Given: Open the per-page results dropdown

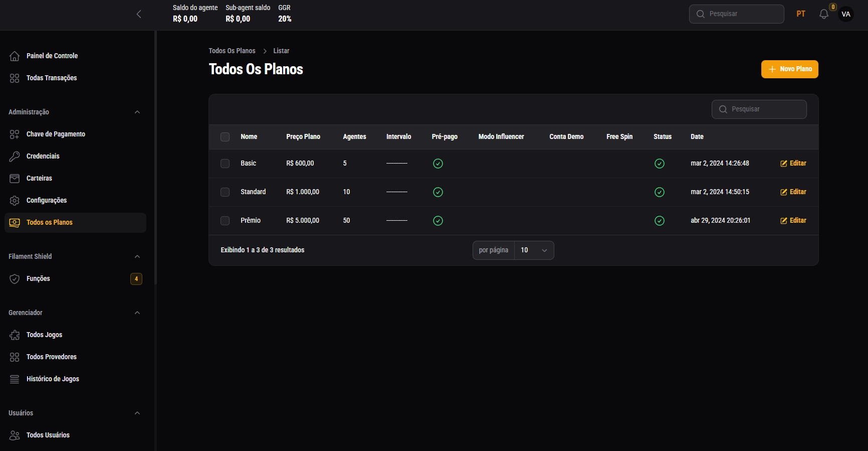Looking at the screenshot, I should click(534, 250).
